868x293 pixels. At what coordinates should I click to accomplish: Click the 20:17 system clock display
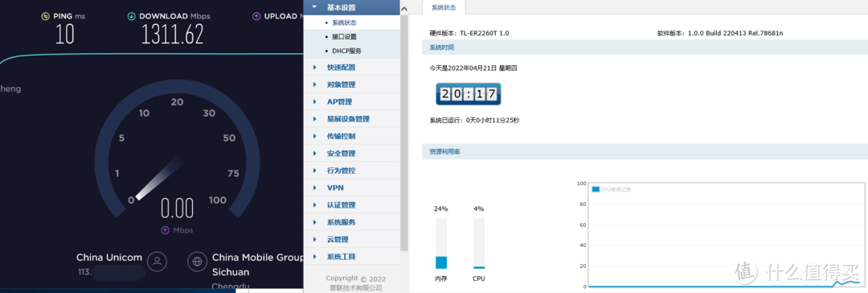pos(468,94)
